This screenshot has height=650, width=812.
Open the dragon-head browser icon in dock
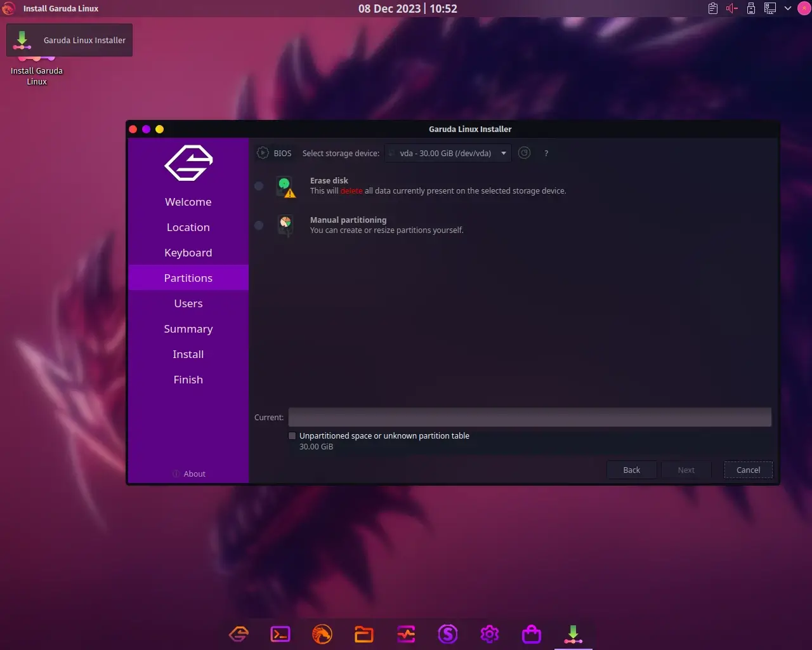pyautogui.click(x=322, y=633)
